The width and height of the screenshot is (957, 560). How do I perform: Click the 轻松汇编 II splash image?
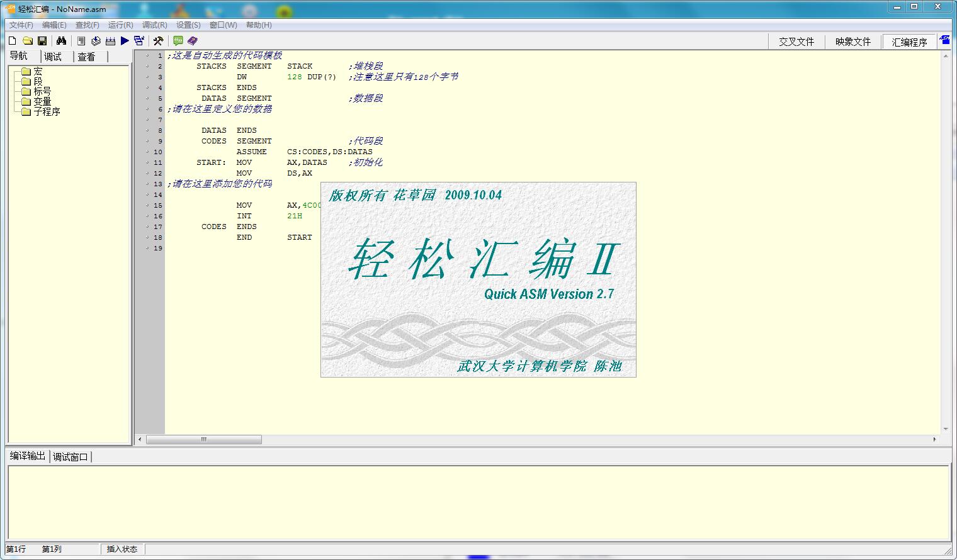(479, 280)
